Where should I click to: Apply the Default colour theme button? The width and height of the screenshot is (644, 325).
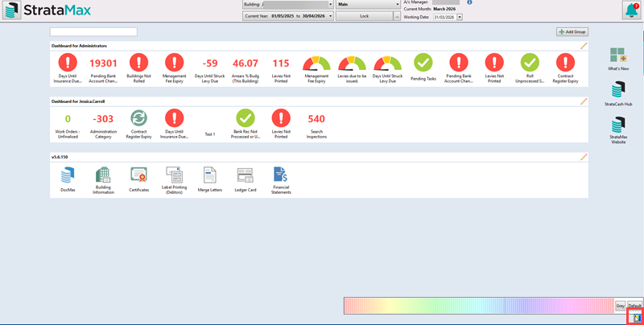(x=634, y=306)
